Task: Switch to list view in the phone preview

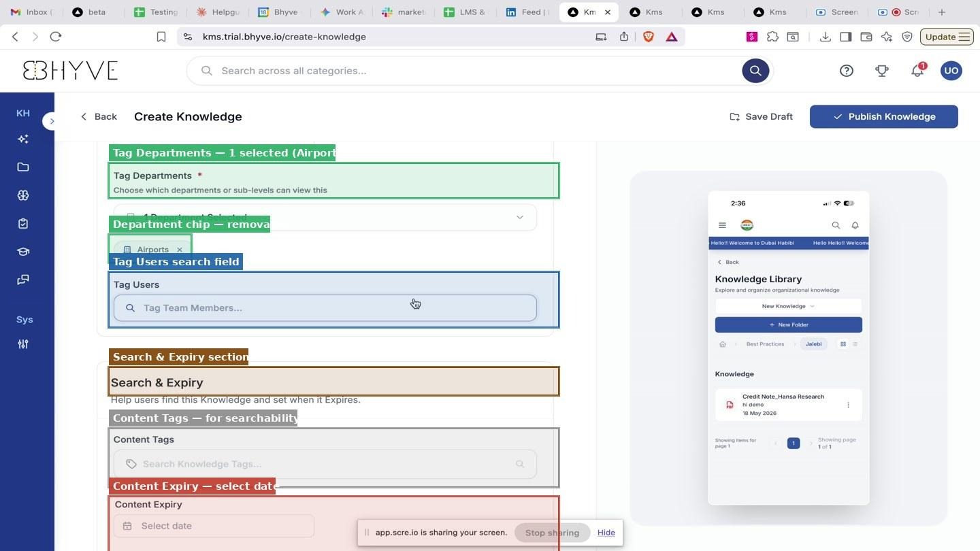Action: click(x=855, y=344)
